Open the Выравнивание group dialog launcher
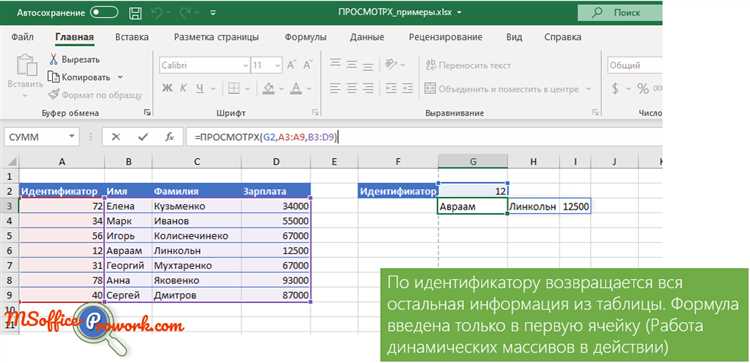The width and height of the screenshot is (750, 363). tap(596, 112)
